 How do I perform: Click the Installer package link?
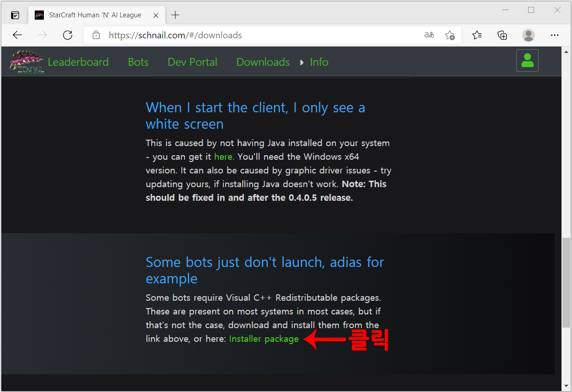(264, 339)
